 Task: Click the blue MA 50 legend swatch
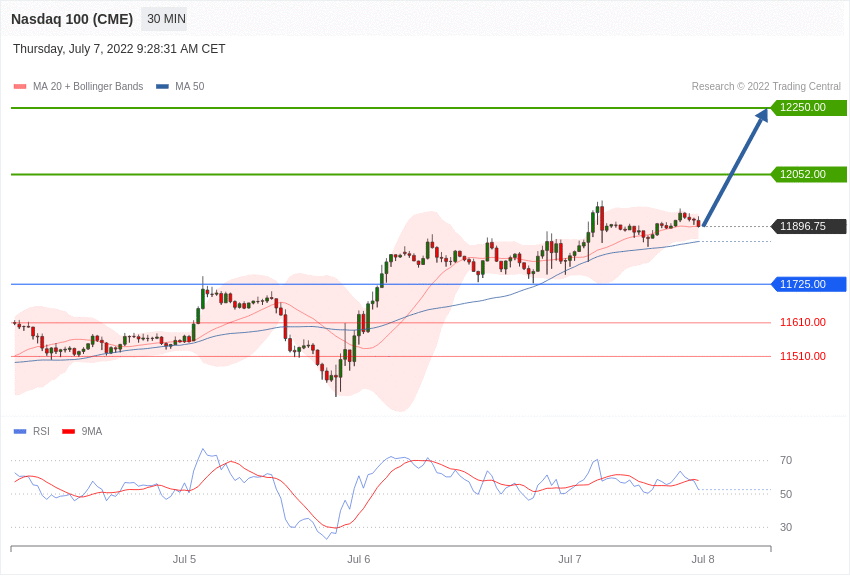[162, 87]
